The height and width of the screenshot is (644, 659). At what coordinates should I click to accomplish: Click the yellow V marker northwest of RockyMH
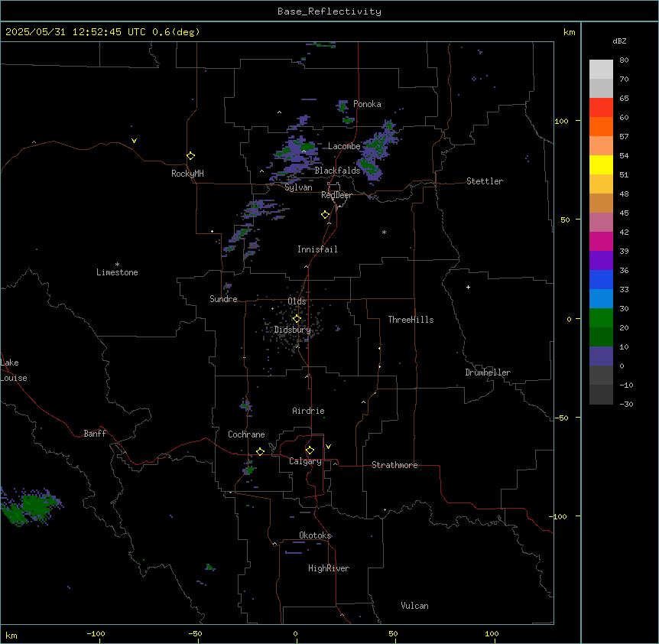coord(134,141)
